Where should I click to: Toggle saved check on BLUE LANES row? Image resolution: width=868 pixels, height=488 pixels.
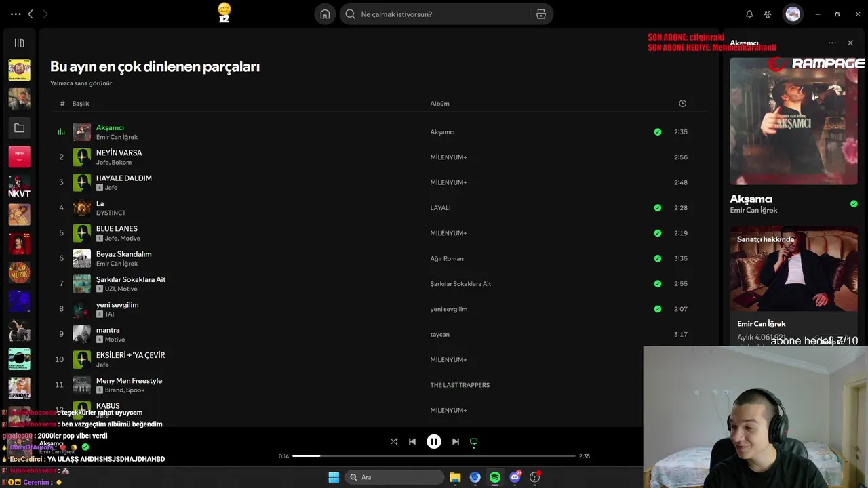click(x=658, y=233)
